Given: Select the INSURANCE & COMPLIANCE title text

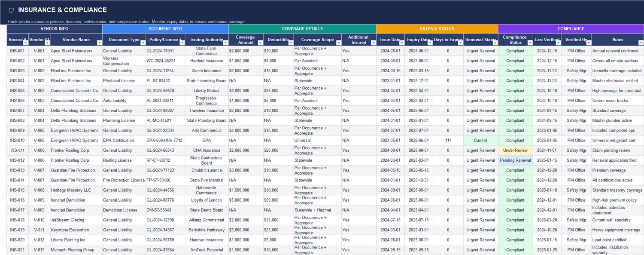Looking at the screenshot, I should click(x=62, y=10).
